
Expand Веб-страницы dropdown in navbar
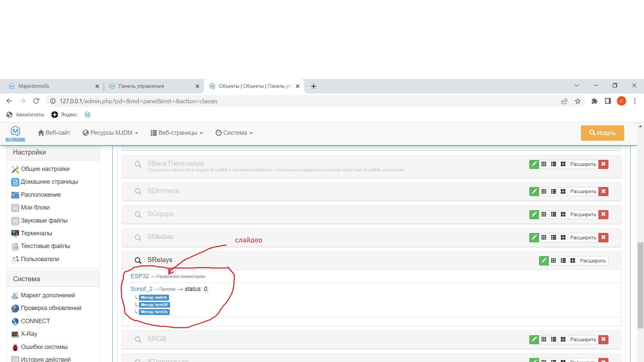(x=177, y=133)
